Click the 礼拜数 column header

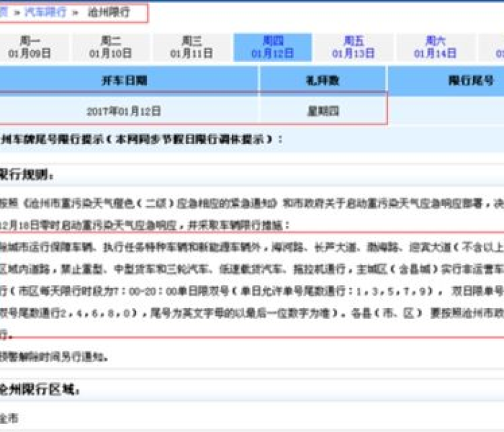[x=323, y=81]
